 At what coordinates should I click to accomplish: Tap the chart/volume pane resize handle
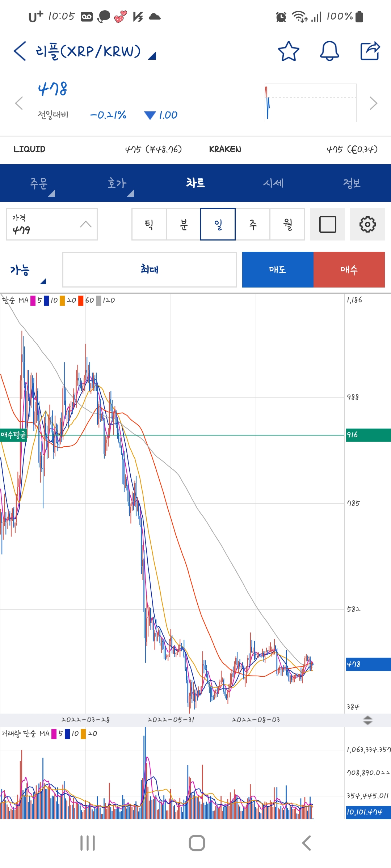(x=367, y=720)
